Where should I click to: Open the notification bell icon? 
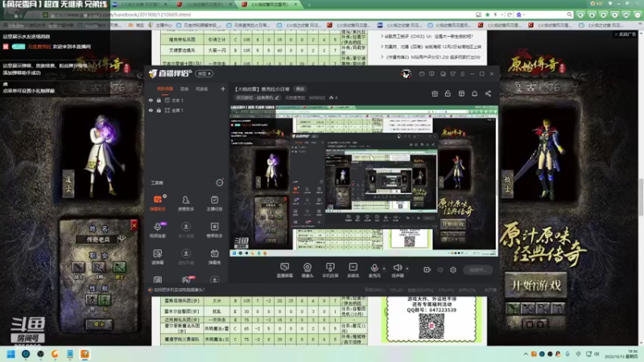point(474,93)
